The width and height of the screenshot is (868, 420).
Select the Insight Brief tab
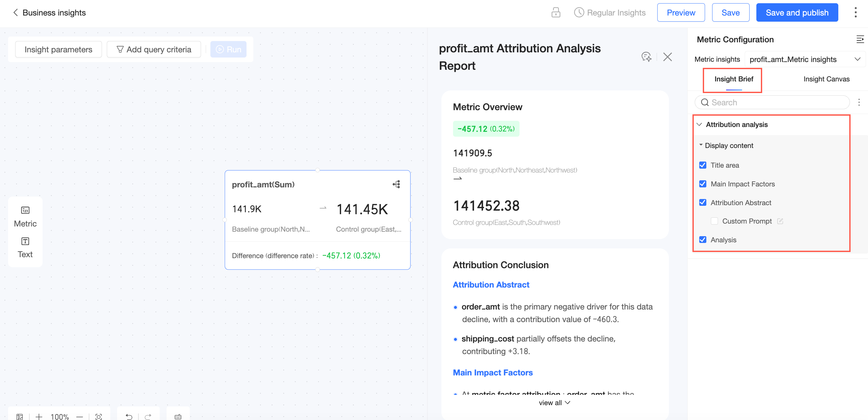pyautogui.click(x=733, y=79)
